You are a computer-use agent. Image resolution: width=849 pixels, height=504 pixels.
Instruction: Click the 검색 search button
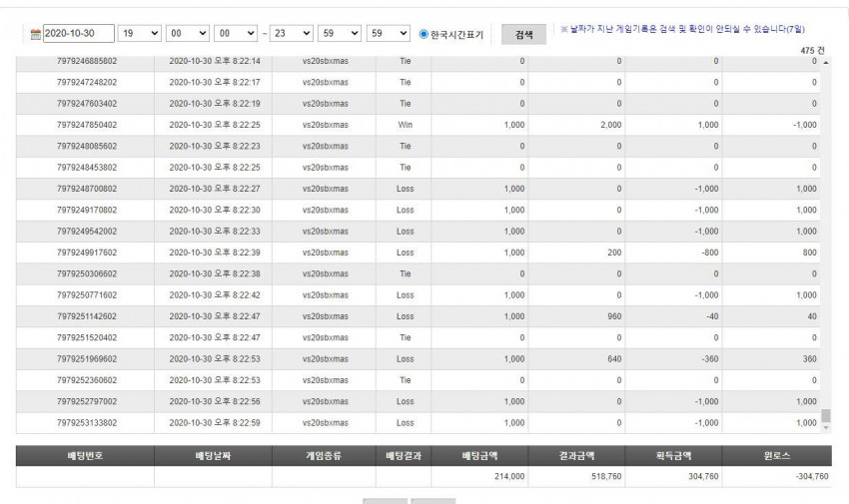click(523, 35)
